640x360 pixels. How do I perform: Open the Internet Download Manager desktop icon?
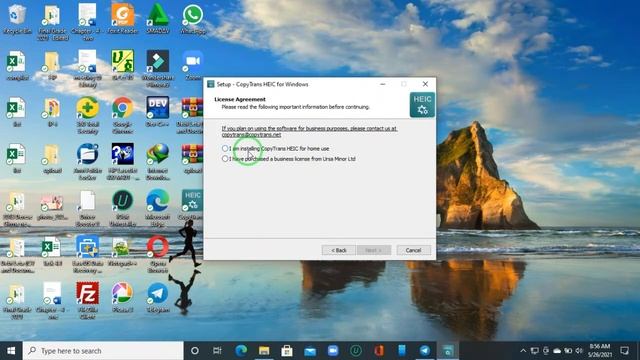point(158,162)
